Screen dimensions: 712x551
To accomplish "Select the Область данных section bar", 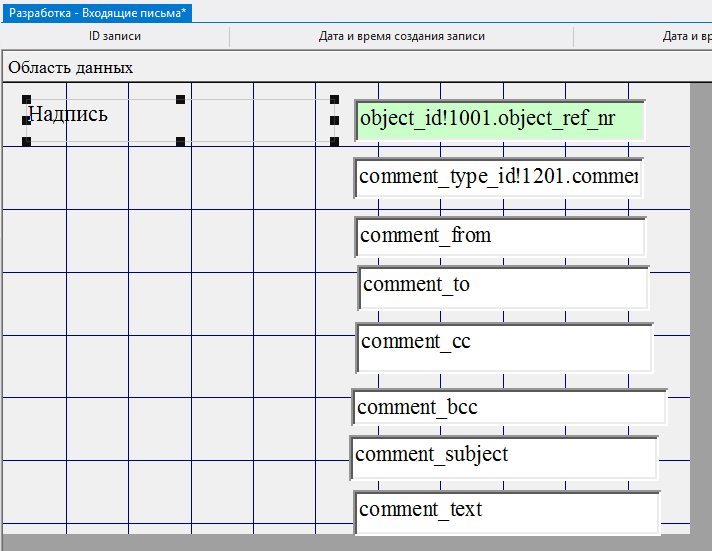I will (x=70, y=68).
